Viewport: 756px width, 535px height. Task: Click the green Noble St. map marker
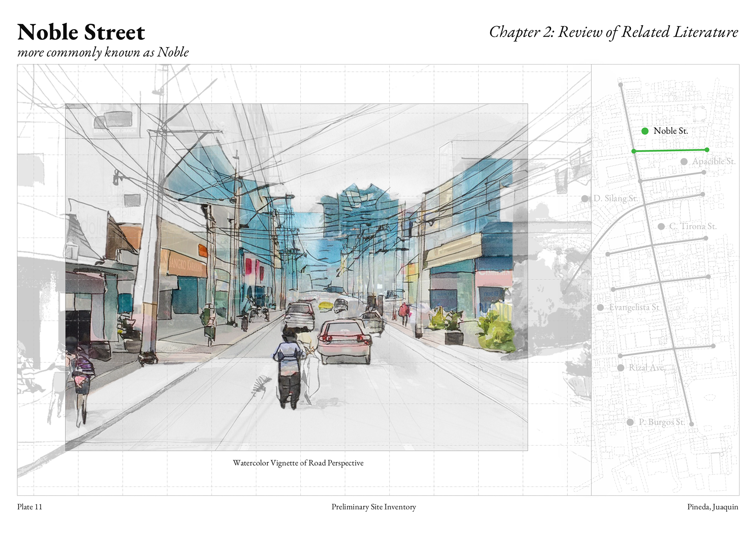[x=645, y=131]
